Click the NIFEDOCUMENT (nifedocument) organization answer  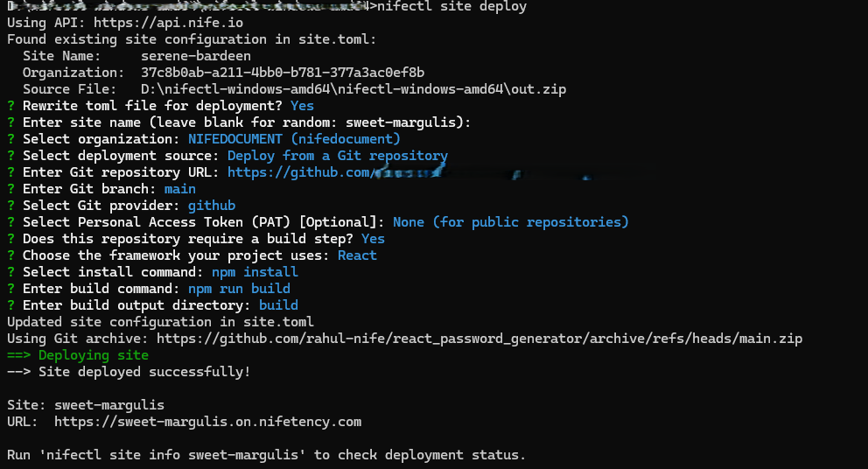(294, 139)
